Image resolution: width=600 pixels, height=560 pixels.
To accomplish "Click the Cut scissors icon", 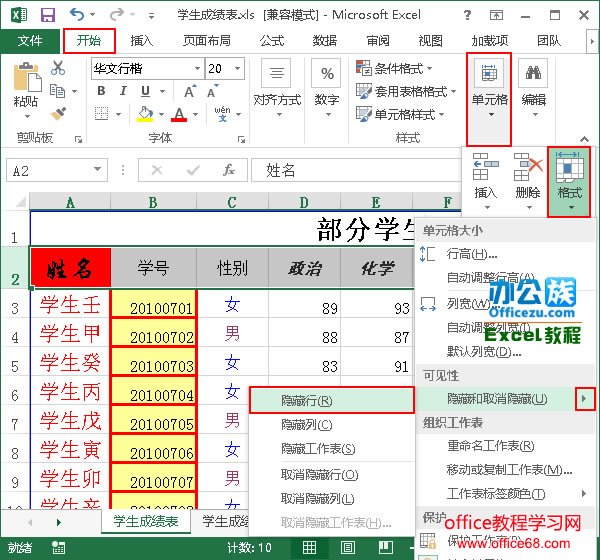I will (58, 68).
